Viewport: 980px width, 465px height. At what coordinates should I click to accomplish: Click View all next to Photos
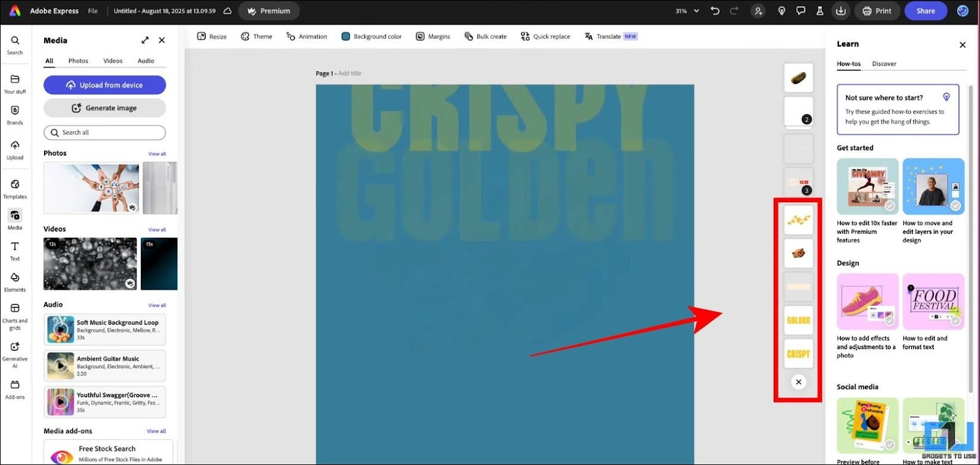(157, 154)
